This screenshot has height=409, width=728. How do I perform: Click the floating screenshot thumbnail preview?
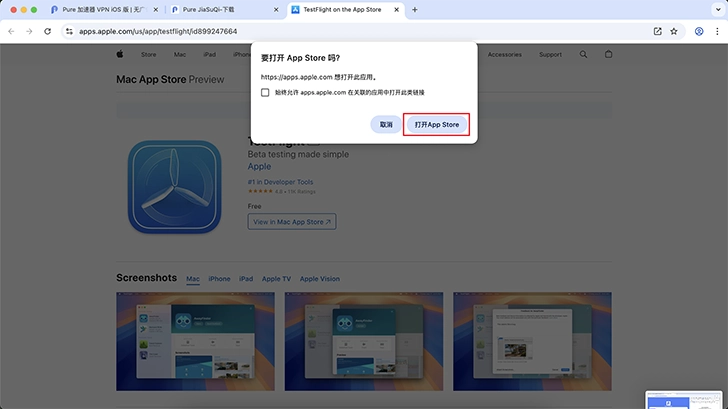684,400
